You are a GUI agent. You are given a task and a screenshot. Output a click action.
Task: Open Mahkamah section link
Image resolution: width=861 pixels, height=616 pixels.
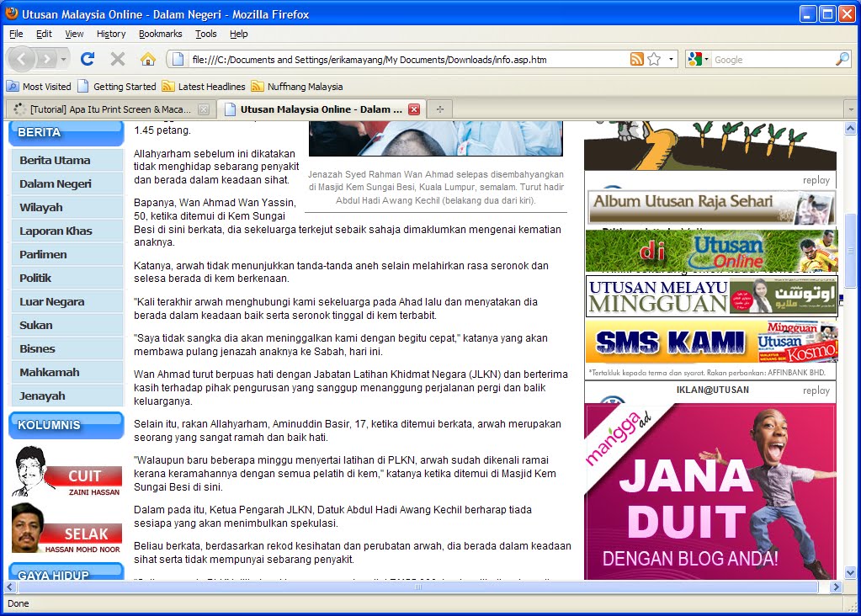(67, 373)
